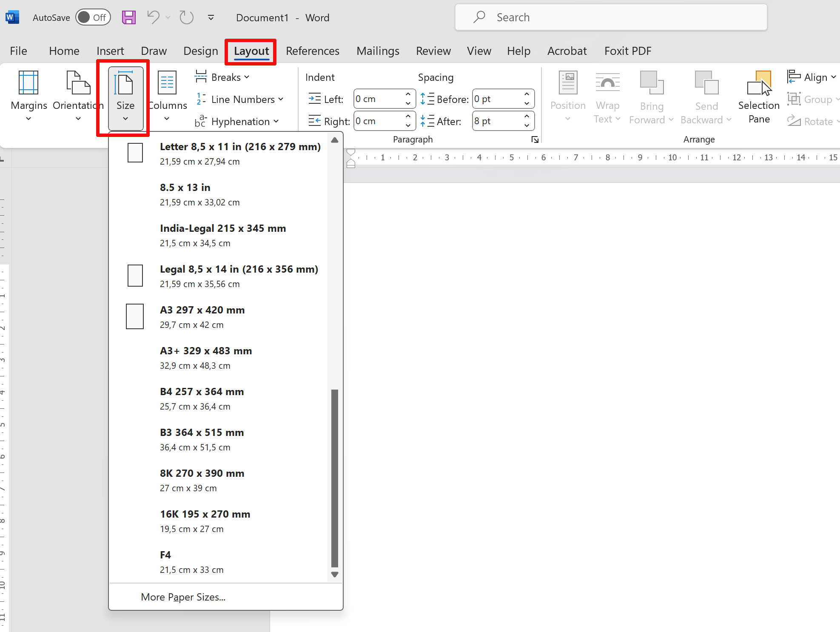This screenshot has height=632, width=840.
Task: Turn on AutoSave
Action: (x=93, y=17)
